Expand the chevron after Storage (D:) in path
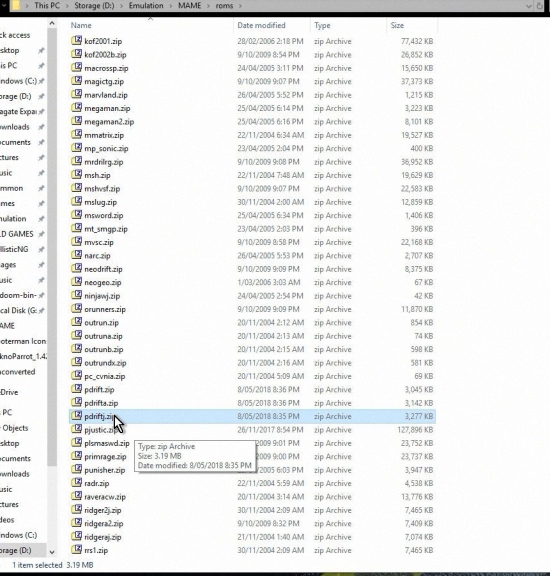 [x=122, y=6]
